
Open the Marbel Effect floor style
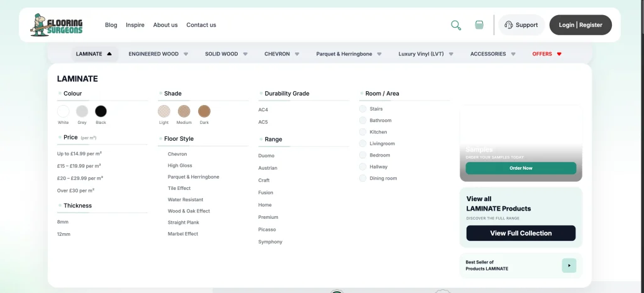pyautogui.click(x=183, y=234)
